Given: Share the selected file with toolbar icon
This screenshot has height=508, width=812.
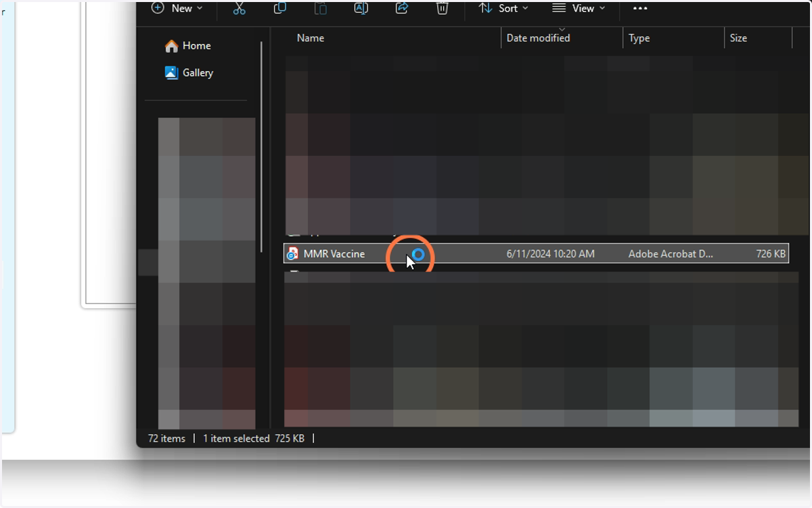Looking at the screenshot, I should 402,8.
